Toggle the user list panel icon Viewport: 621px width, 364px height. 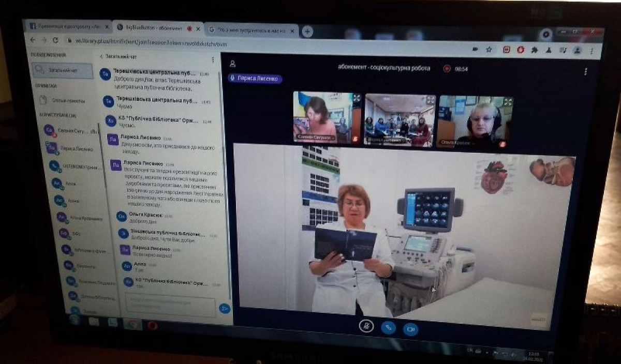[232, 64]
